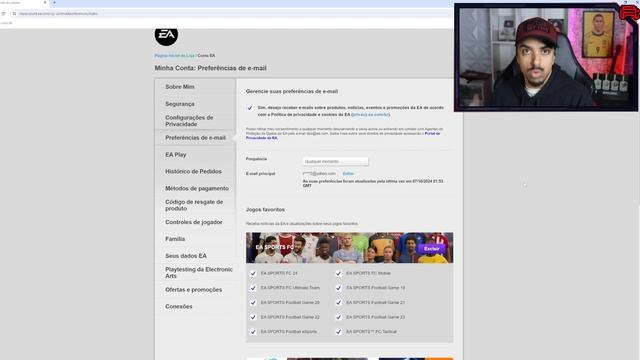Screen dimensions: 640x360
Task: Uncheck EA SPORTS FC 24 checkbox
Action: 253,273
